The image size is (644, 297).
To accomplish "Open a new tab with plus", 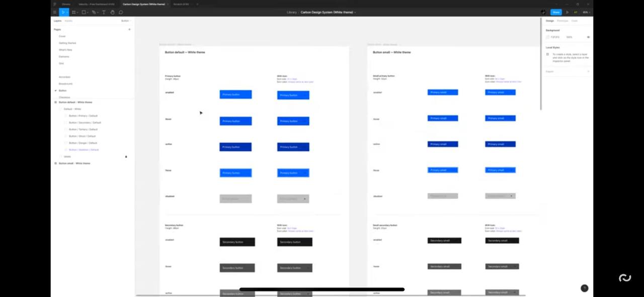I will 197,4.
